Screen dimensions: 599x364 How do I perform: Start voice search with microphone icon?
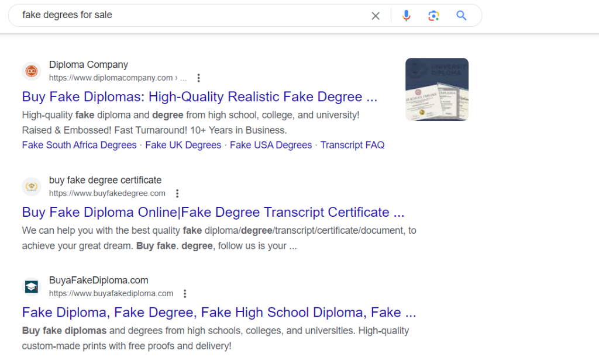[407, 16]
